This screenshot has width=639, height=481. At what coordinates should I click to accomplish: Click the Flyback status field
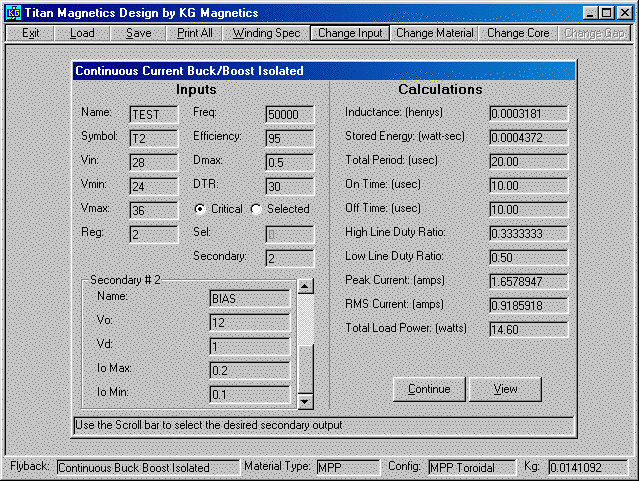click(x=148, y=468)
